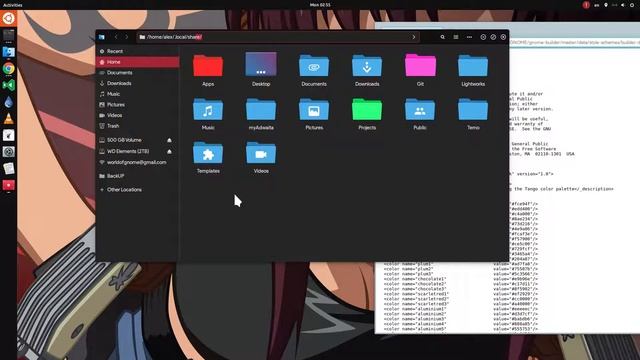
Task: Click the URL bar in the background window
Action: click(574, 42)
